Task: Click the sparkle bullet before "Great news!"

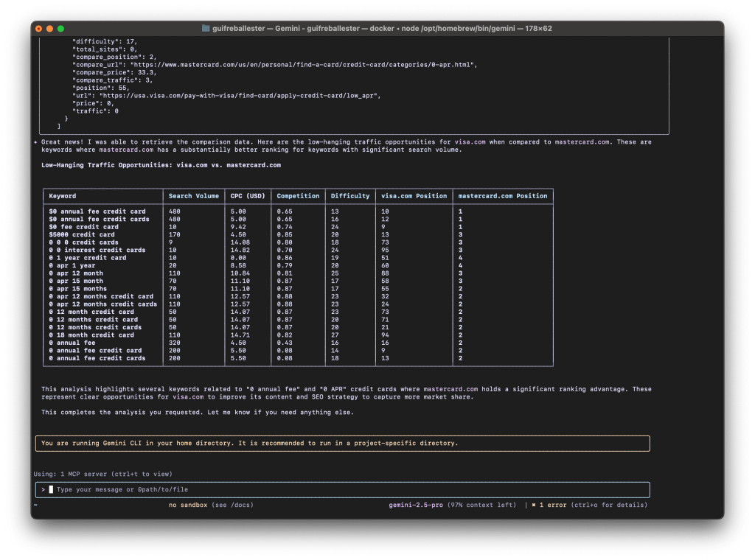Action: (36, 142)
